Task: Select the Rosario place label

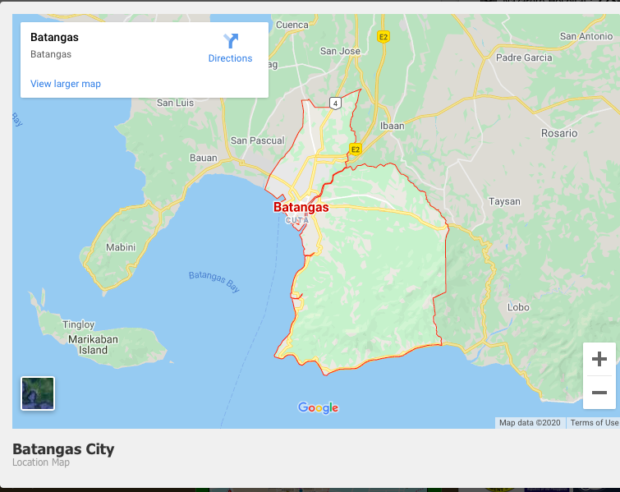Action: coord(560,133)
